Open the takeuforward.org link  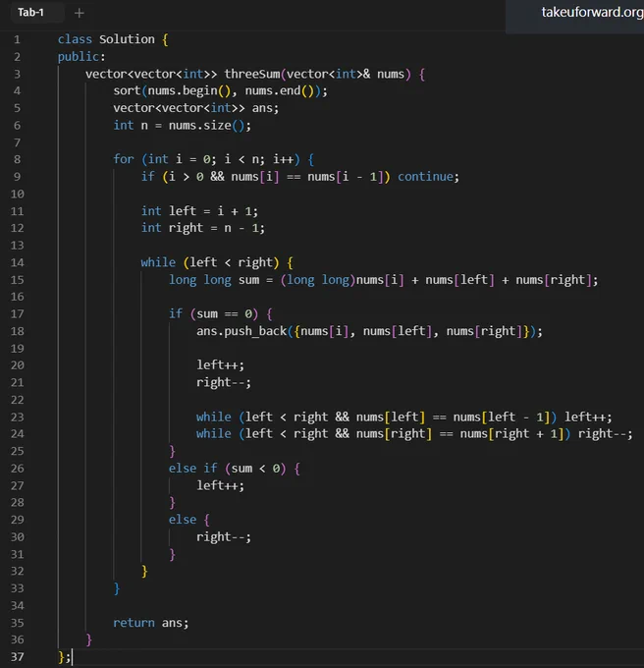point(592,13)
